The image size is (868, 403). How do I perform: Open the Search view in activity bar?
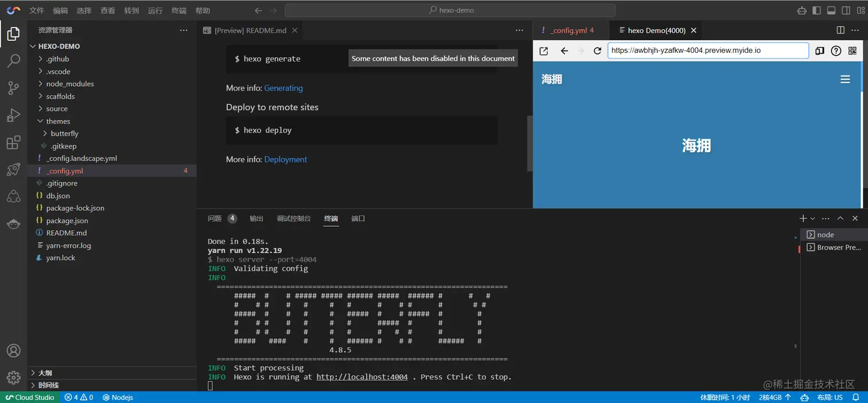click(13, 61)
